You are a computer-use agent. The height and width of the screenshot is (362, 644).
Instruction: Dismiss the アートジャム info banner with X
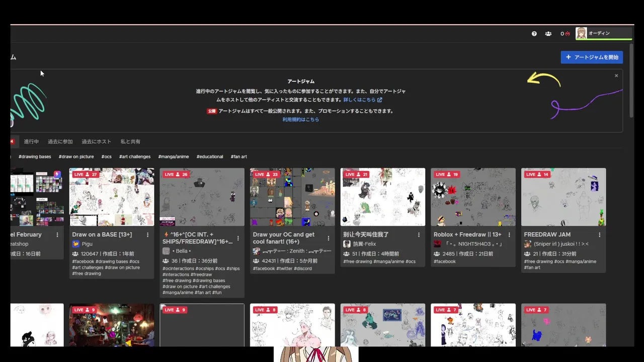click(x=616, y=76)
